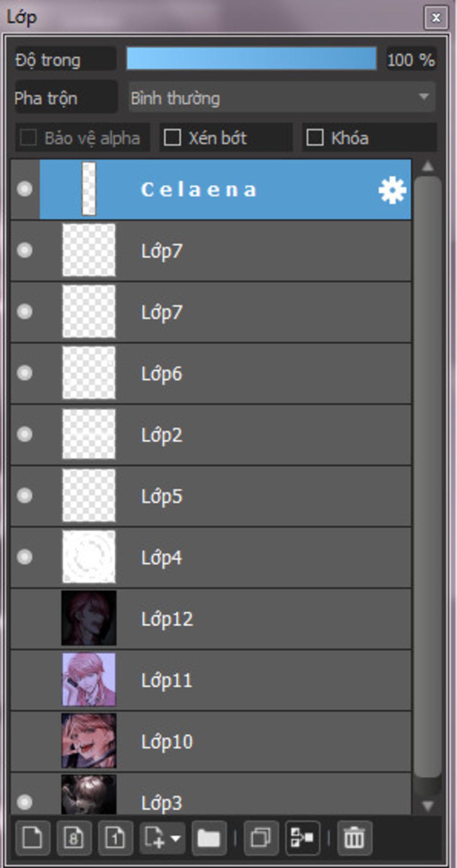The width and height of the screenshot is (457, 868).
Task: Duplicate the selected layer
Action: click(261, 838)
